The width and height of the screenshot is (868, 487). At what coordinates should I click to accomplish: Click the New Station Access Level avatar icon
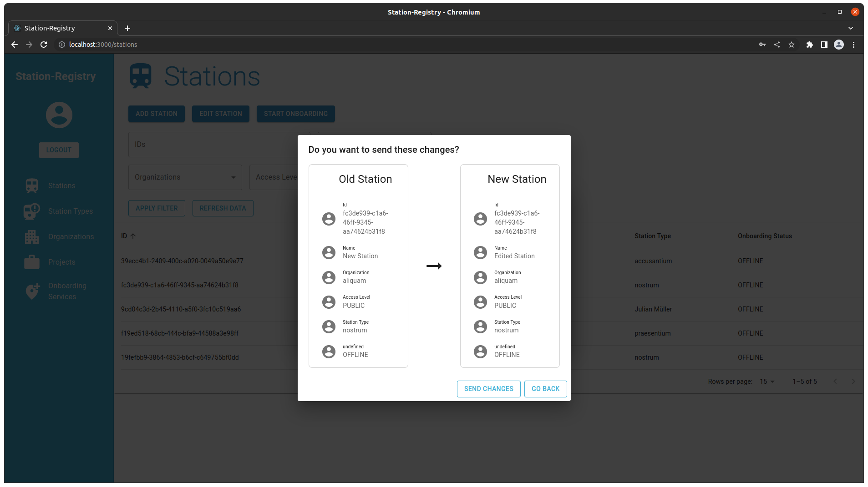[x=480, y=302]
